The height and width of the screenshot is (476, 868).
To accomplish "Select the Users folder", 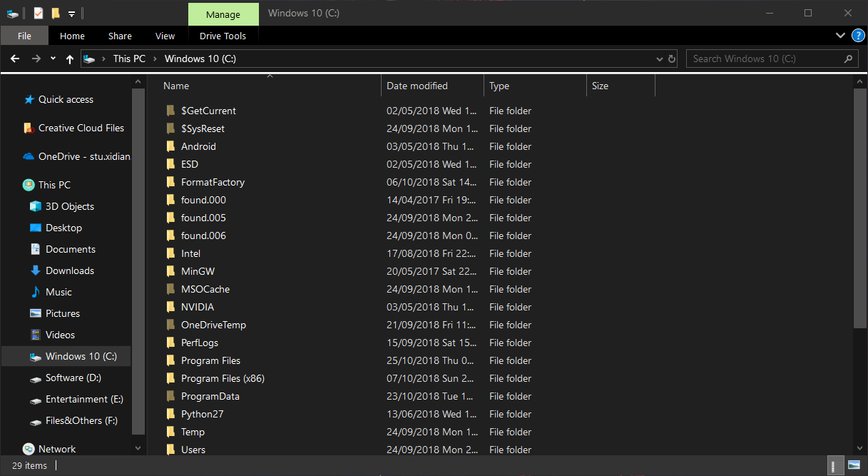I will coord(193,450).
